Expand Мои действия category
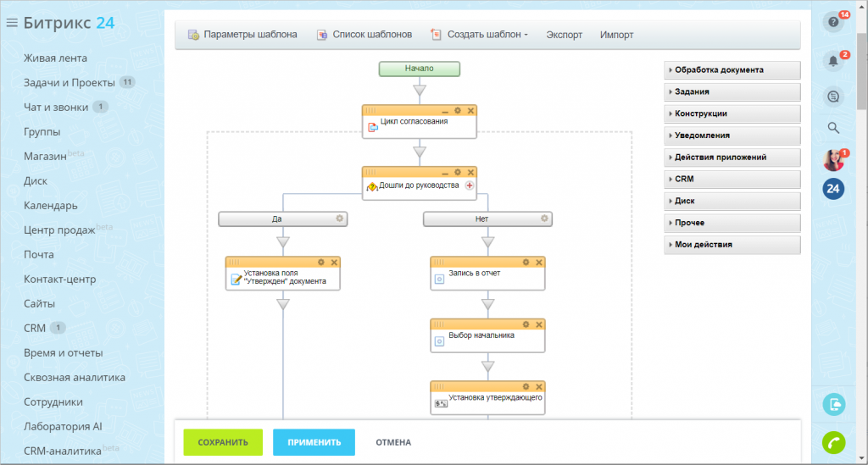Screen dimensions: 868x465 pyautogui.click(x=732, y=245)
